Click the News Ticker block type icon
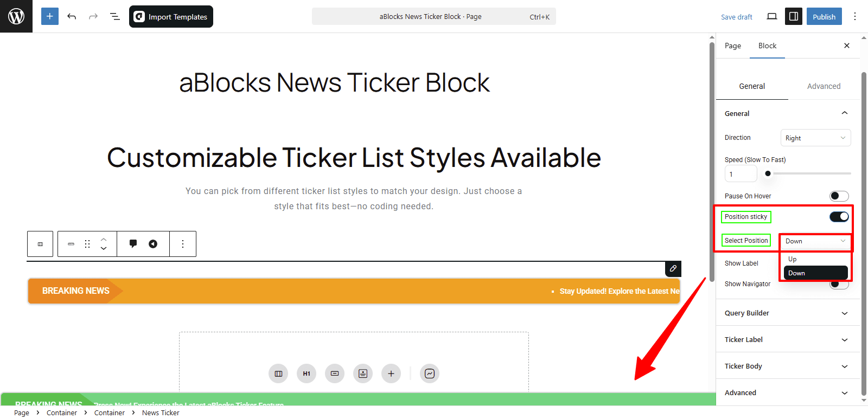 coord(71,244)
